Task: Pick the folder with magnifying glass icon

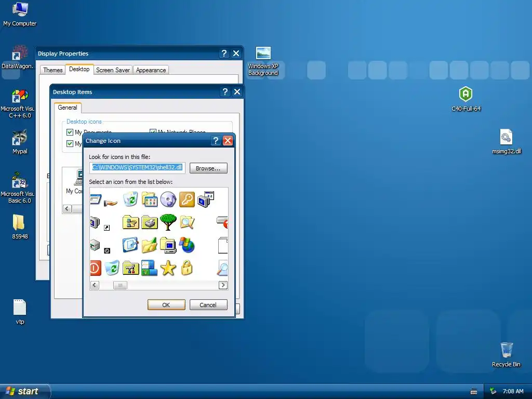Action: click(187, 222)
